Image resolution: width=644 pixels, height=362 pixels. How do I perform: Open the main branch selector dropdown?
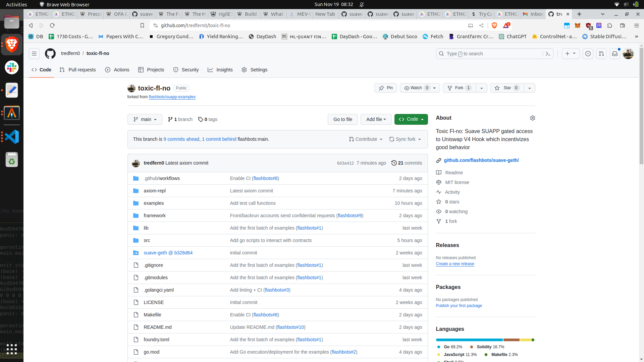[145, 119]
